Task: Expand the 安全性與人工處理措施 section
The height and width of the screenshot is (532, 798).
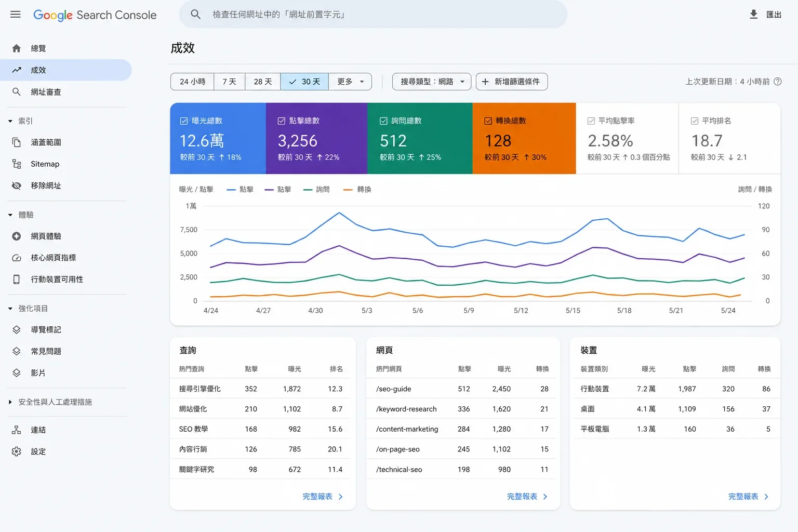Action: 10,402
